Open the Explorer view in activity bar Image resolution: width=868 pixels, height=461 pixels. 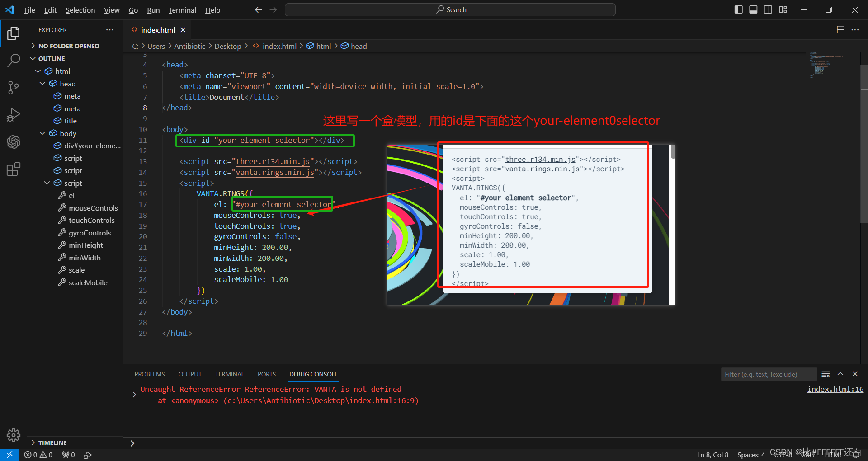14,33
